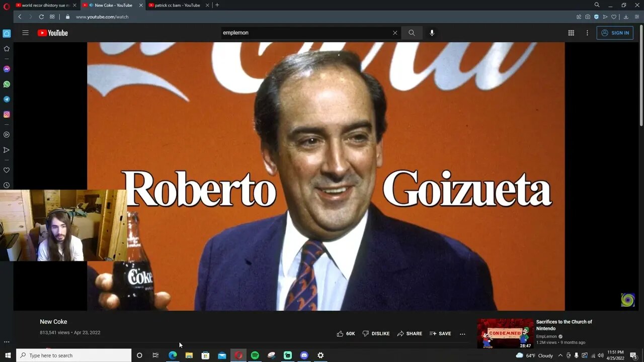The height and width of the screenshot is (362, 644).
Task: Open My Flow arrow in Opera sidebar
Action: pos(7,150)
